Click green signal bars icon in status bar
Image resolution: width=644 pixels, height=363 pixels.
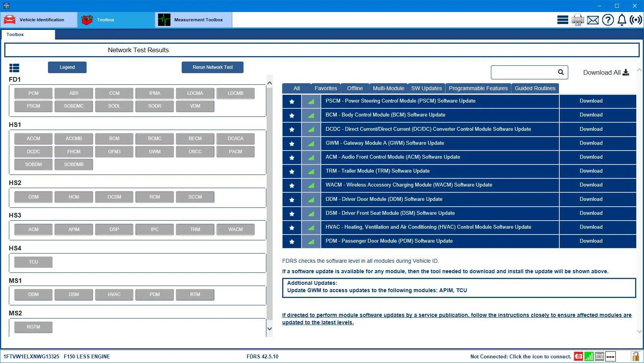[x=589, y=356]
